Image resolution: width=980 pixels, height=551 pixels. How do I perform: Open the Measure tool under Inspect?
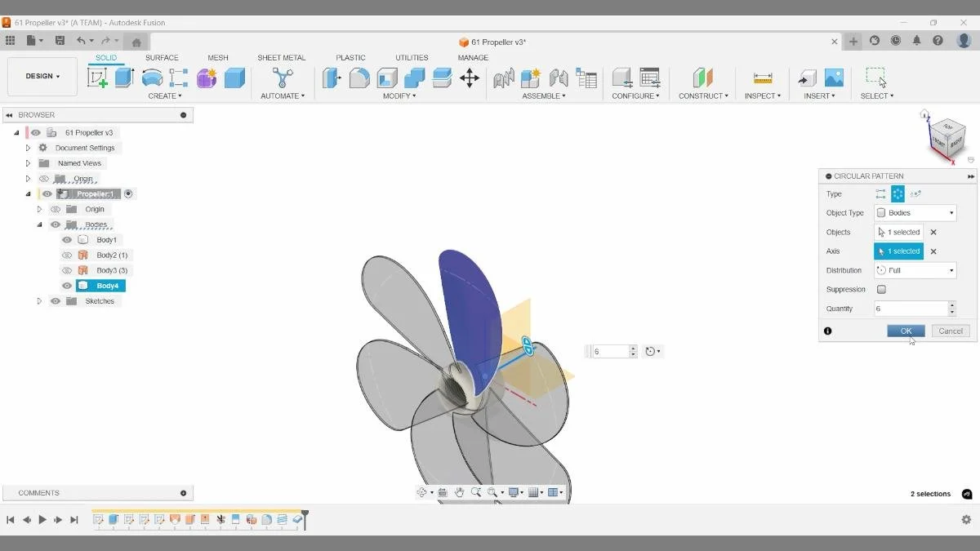pos(763,77)
